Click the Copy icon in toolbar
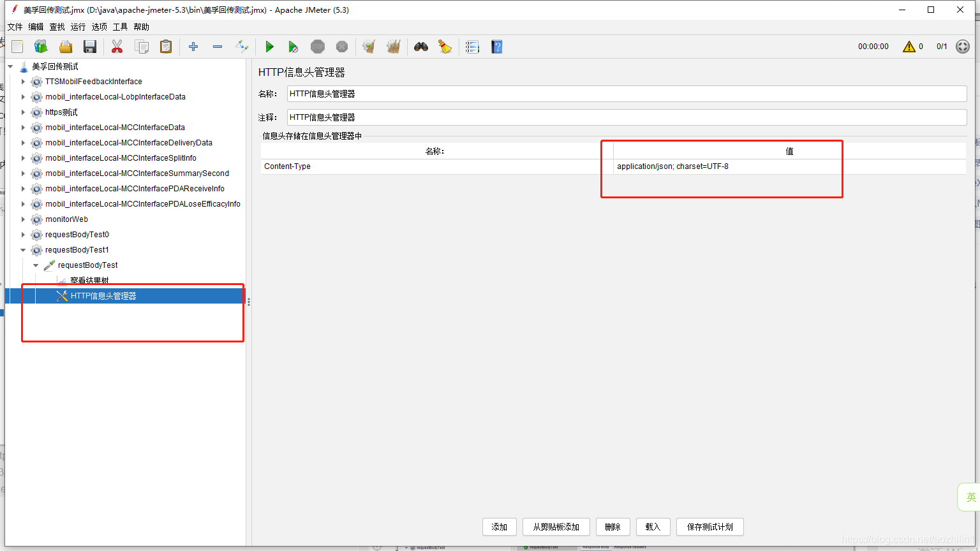 click(142, 47)
